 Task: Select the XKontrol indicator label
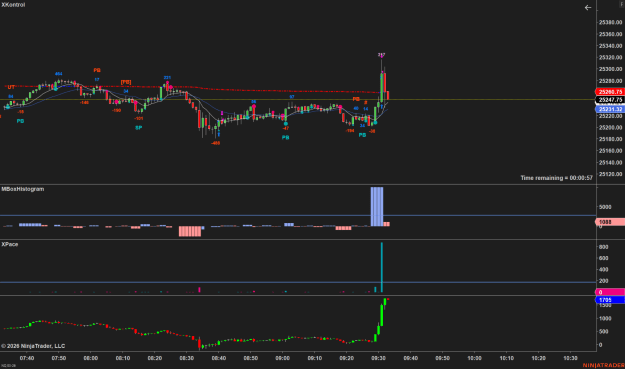tap(13, 5)
